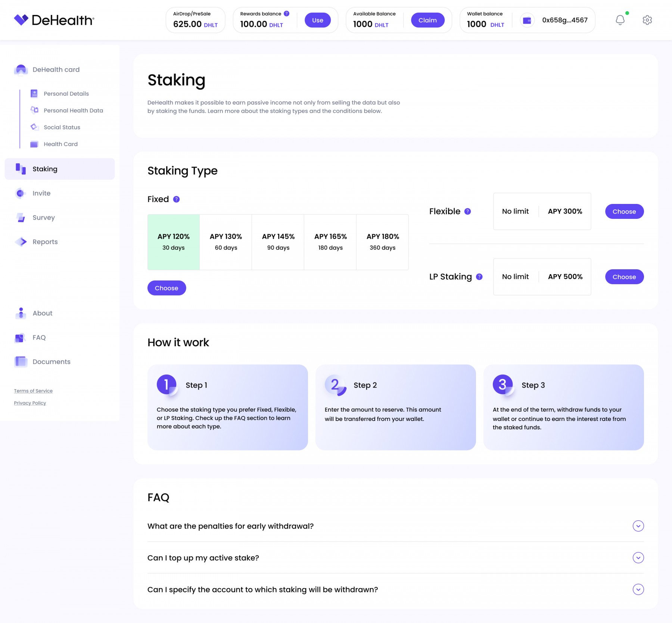Open the notifications bell

coord(620,20)
